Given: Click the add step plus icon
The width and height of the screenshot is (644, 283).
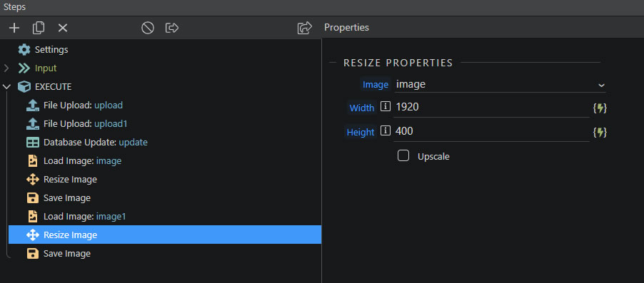Looking at the screenshot, I should 14,28.
